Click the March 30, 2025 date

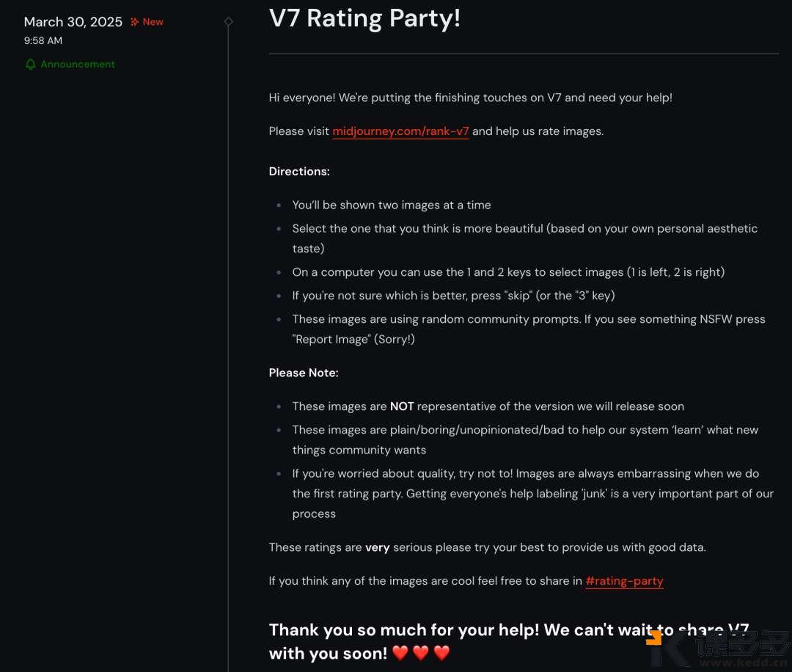tap(73, 22)
